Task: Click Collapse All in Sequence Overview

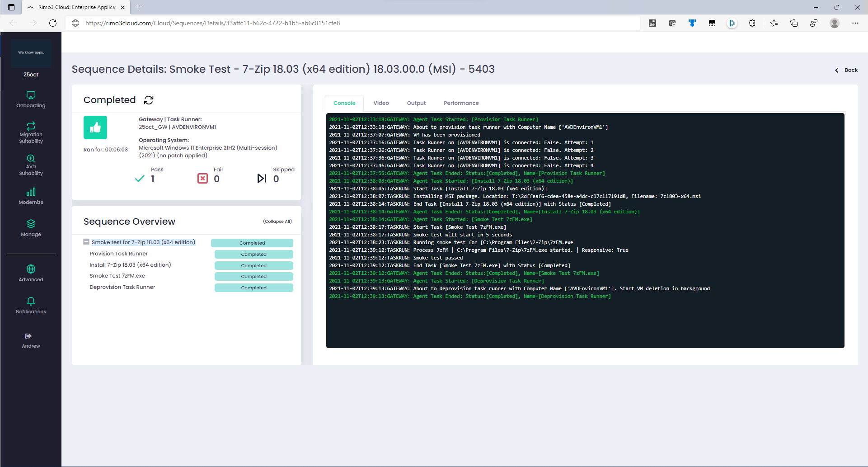Action: [277, 222]
